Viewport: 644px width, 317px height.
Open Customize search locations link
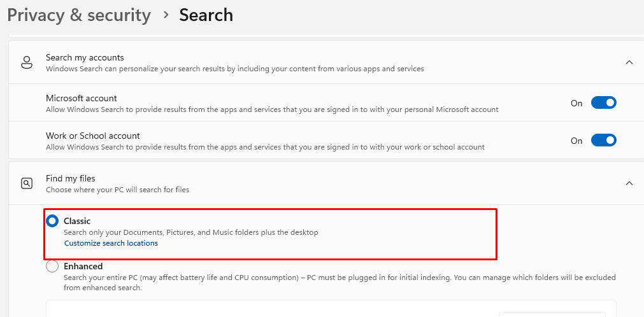point(111,243)
